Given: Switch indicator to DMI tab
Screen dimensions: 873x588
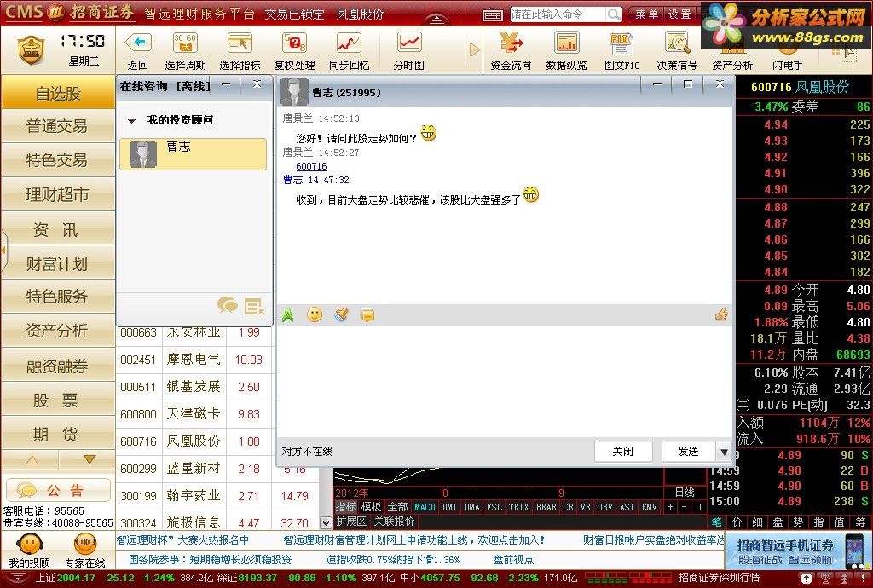Looking at the screenshot, I should click(449, 507).
